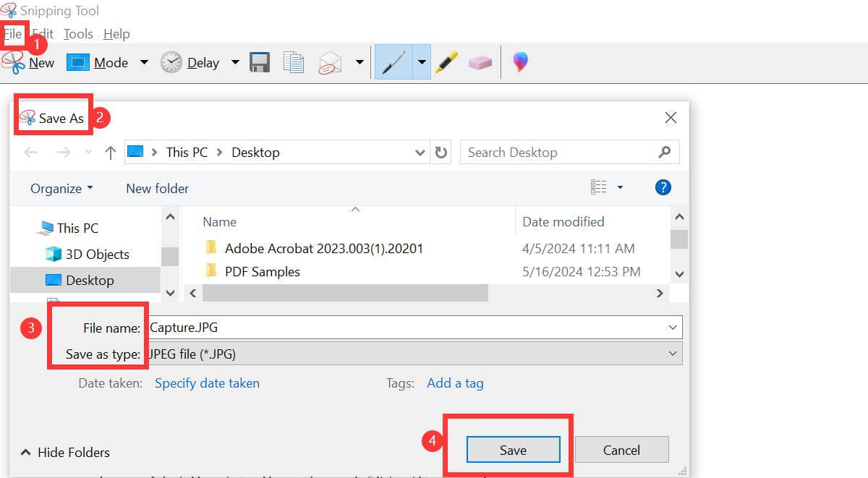The height and width of the screenshot is (478, 868).
Task: Open the Edit menu
Action: [43, 33]
